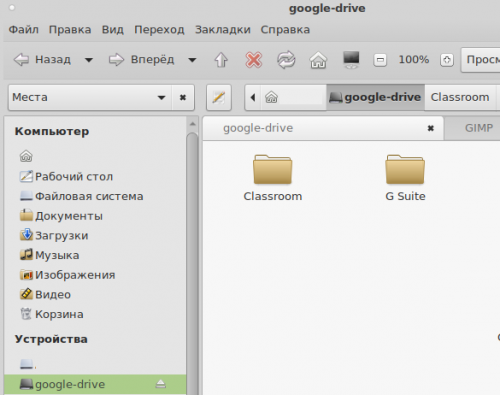Click the up-arrow parent folder icon
The width and height of the screenshot is (500, 395).
[221, 60]
